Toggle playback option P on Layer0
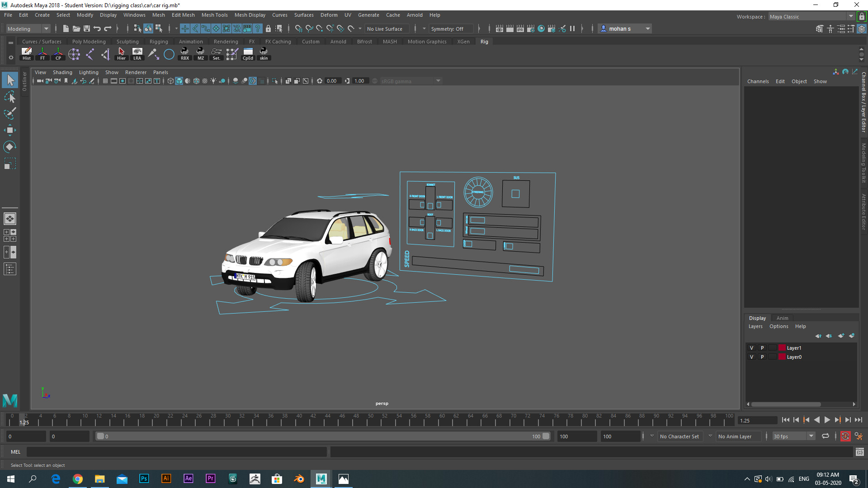Viewport: 868px width, 488px height. 762,357
